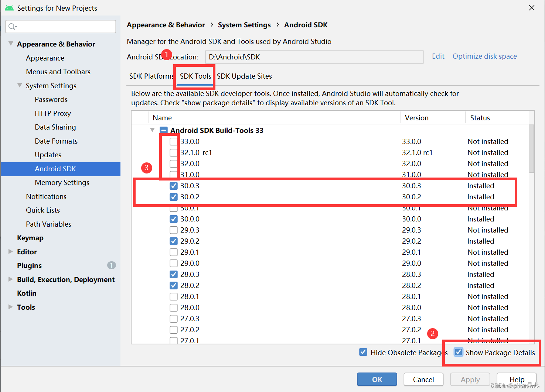Viewport: 545px width, 392px height.
Task: Open Menus and Toolbars settings
Action: (x=58, y=72)
